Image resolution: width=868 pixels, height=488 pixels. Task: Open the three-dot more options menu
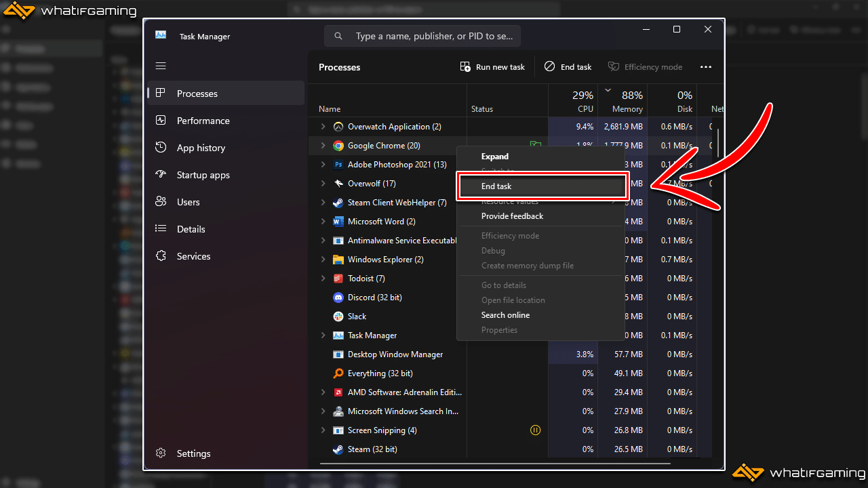tap(706, 67)
